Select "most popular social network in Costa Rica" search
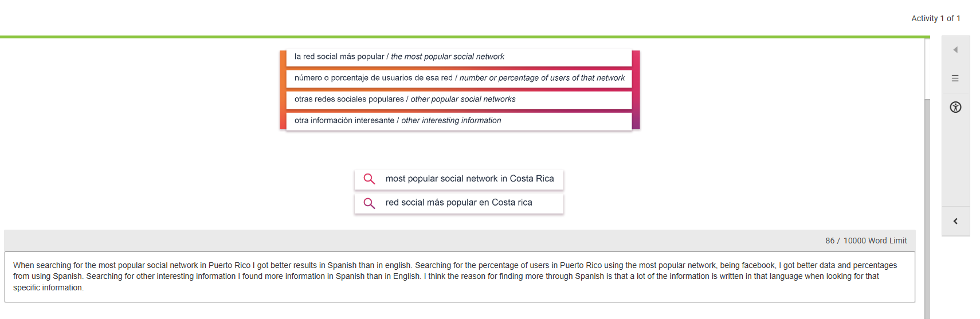 coord(469,179)
